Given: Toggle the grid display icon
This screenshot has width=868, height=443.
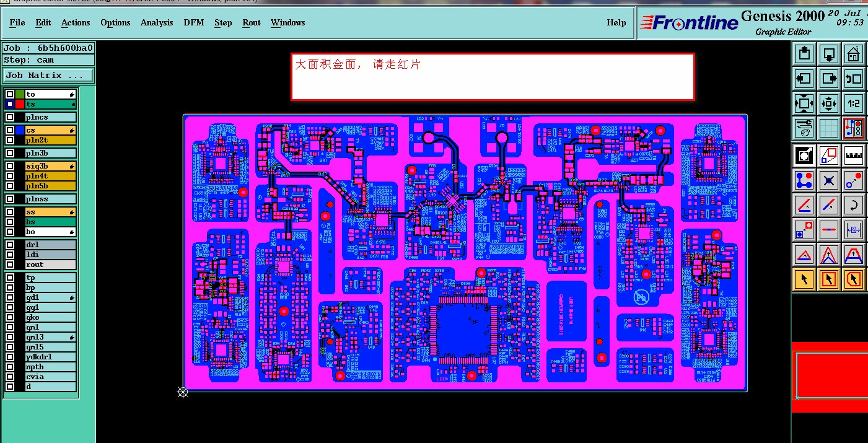Looking at the screenshot, I should [x=829, y=128].
